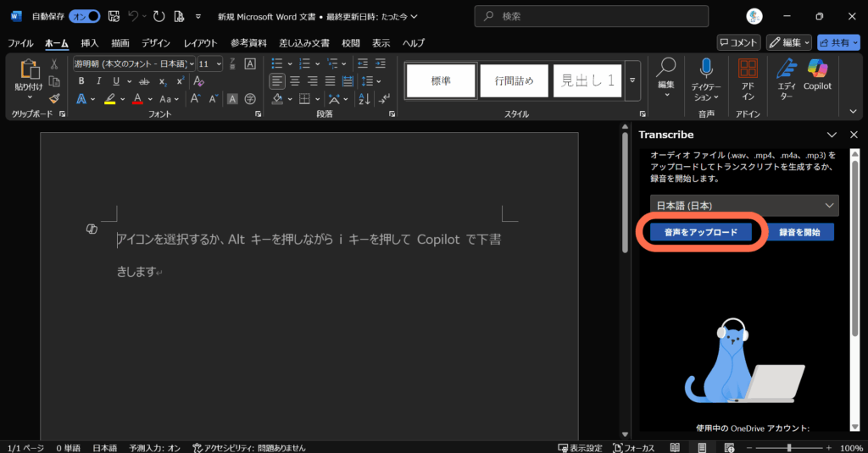Collapse the ribbon with the chevron

tap(853, 111)
